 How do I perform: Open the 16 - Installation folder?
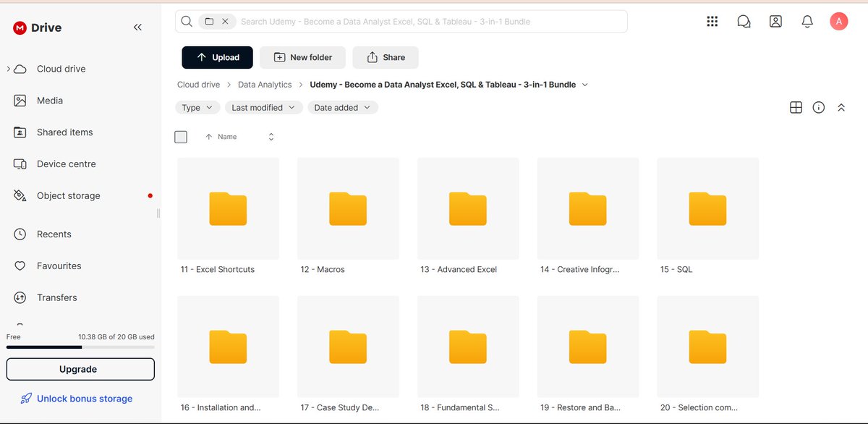point(228,355)
